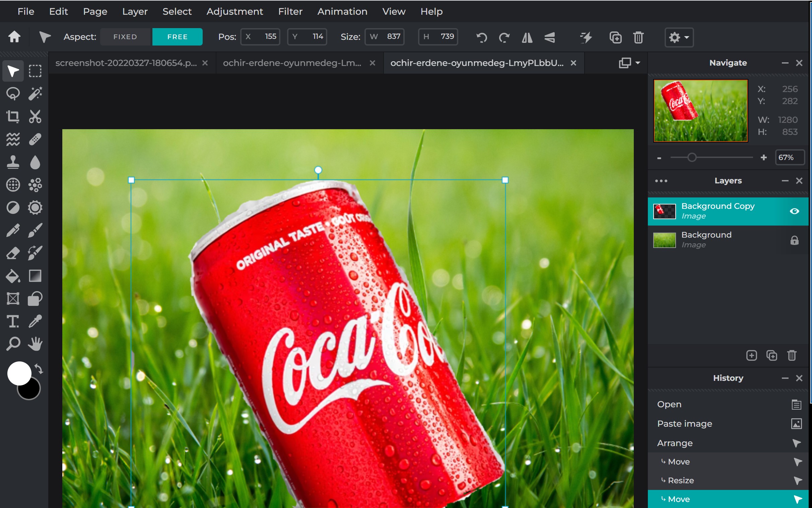The width and height of the screenshot is (812, 508).
Task: Unlock the Background layer
Action: (x=795, y=240)
